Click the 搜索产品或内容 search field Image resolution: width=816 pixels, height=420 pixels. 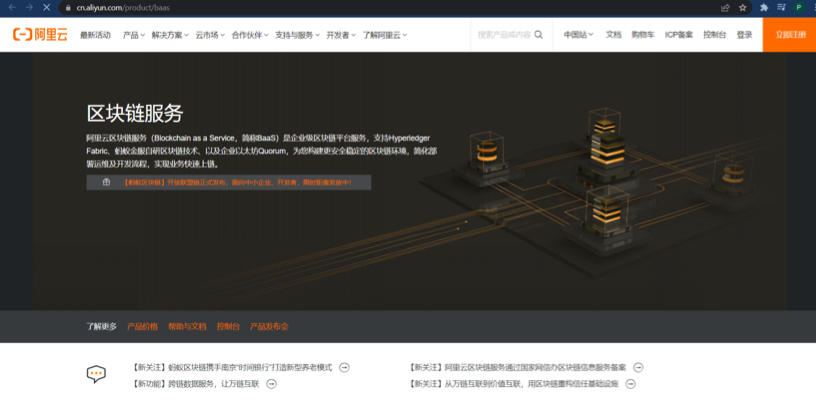tap(504, 35)
